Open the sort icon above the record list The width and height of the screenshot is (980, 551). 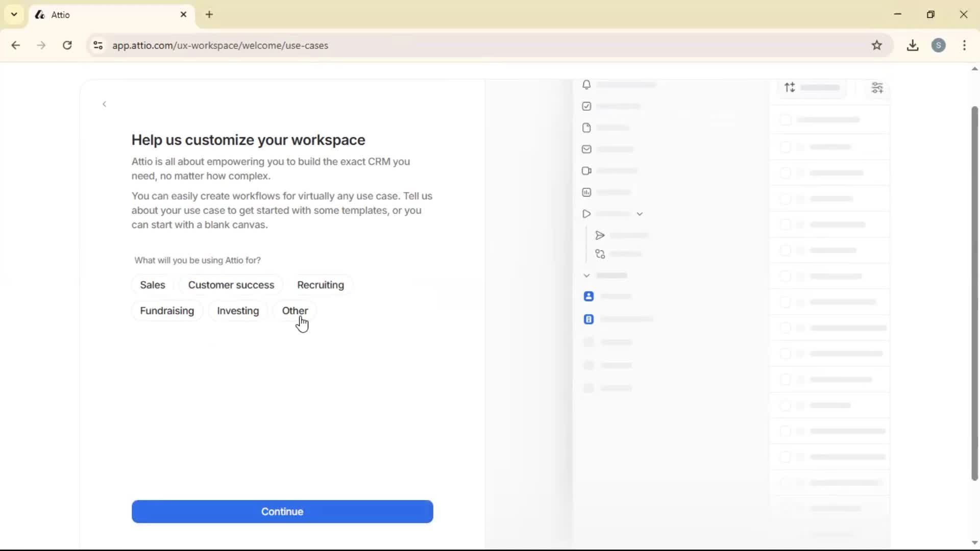coord(789,87)
